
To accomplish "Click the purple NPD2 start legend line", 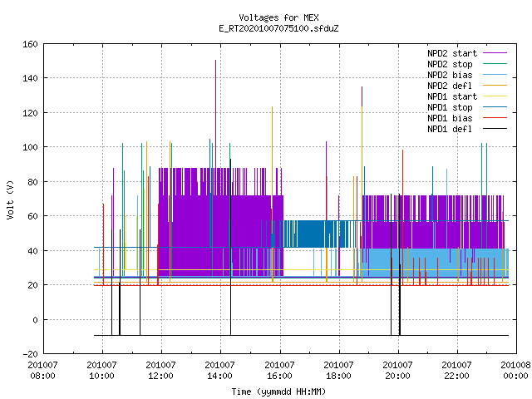I will point(495,53).
